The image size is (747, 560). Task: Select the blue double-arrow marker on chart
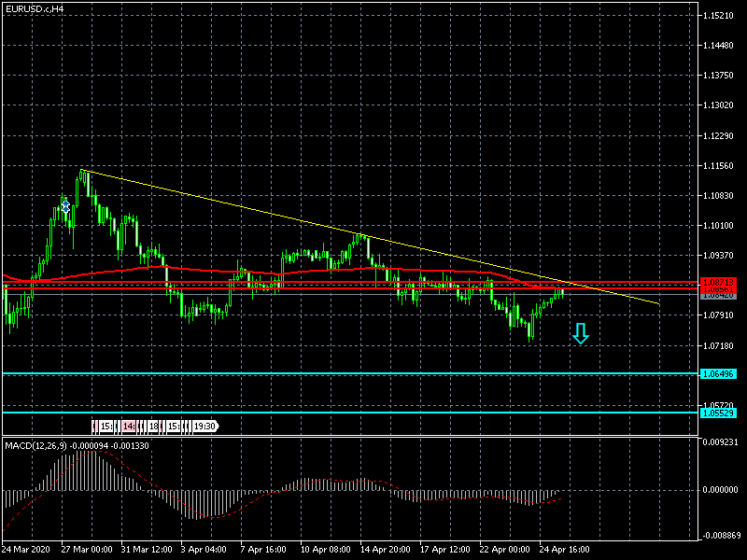tap(65, 203)
